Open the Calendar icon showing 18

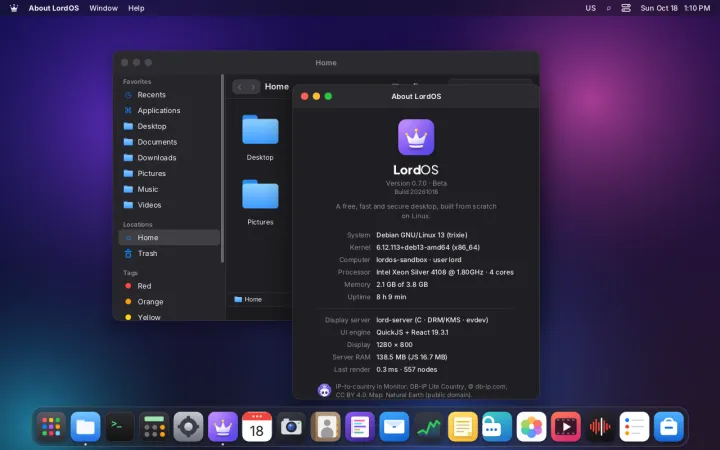[x=257, y=427]
